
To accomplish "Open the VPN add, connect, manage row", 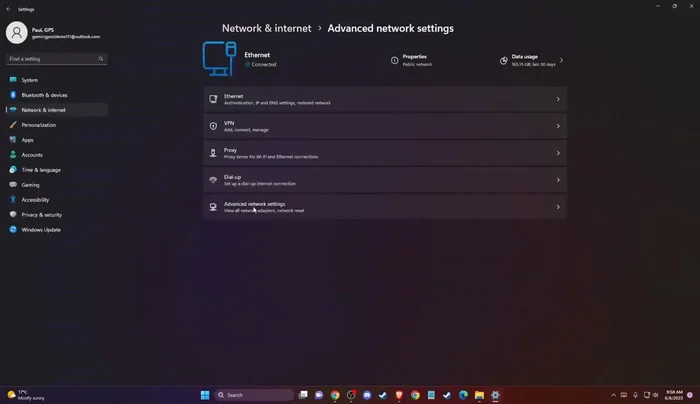I will coord(385,126).
